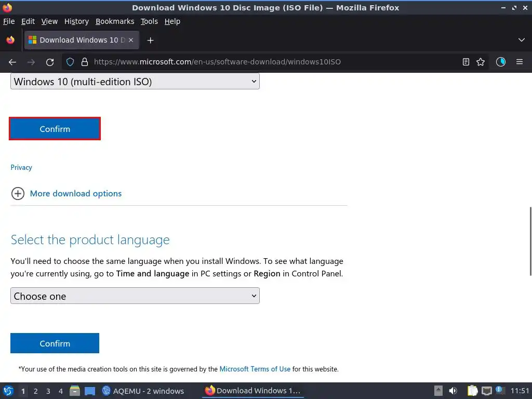Image resolution: width=532 pixels, height=399 pixels.
Task: Click the 11:51 clock
Action: tap(520, 391)
